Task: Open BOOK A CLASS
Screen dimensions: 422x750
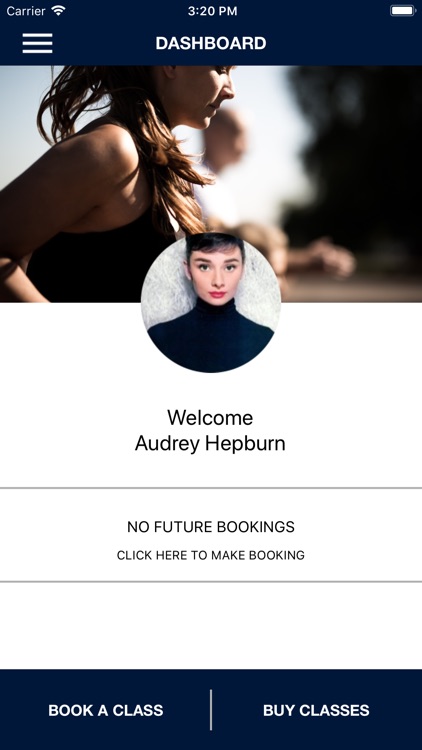Action: pyautogui.click(x=105, y=710)
